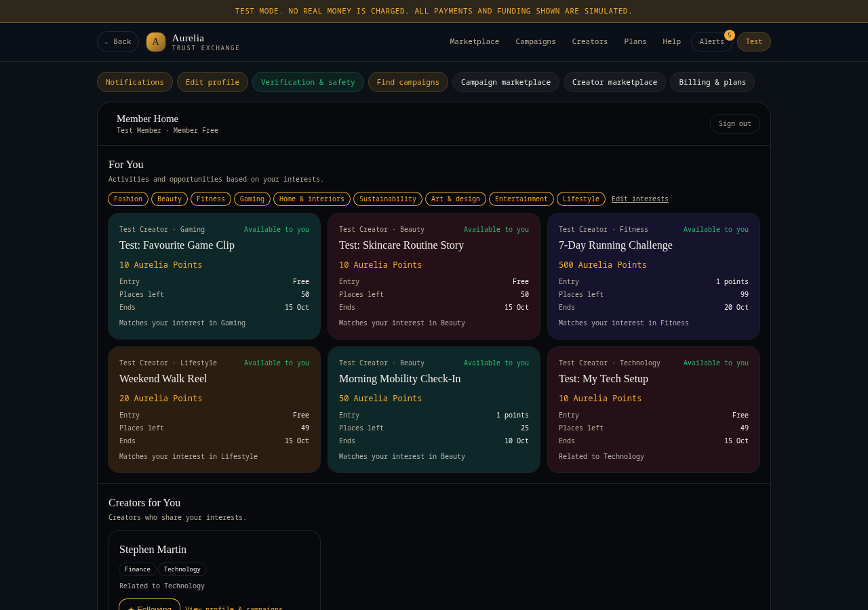Click the '50 Aurelia Points' reward text
Screen dimensions: 868x610
pos(380,399)
